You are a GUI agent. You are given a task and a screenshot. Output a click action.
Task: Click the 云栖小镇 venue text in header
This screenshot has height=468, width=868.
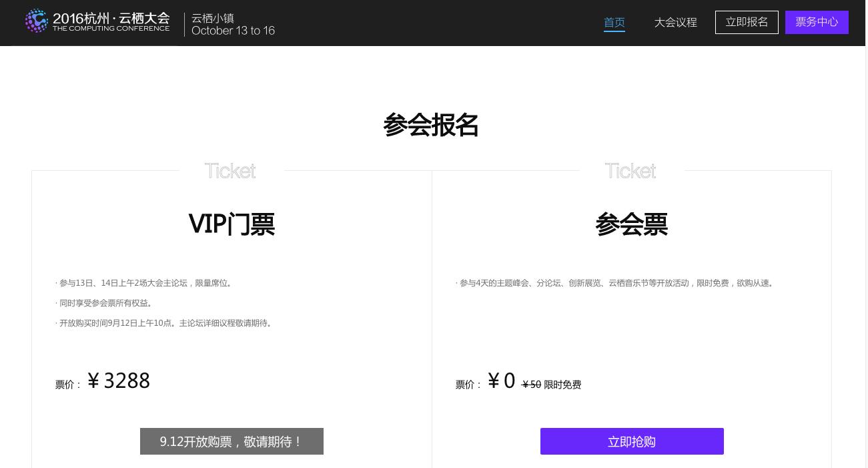click(212, 18)
